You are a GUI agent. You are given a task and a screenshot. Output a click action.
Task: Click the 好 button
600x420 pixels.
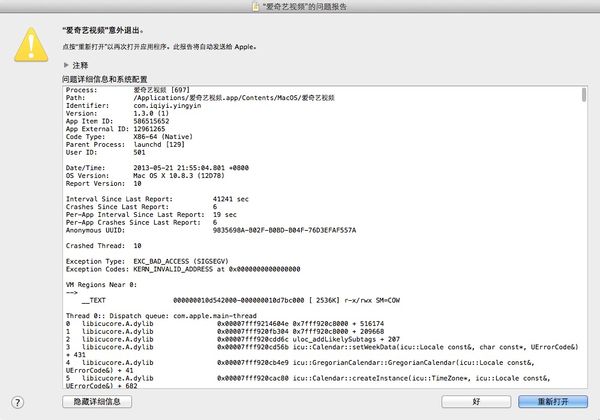[x=476, y=402]
